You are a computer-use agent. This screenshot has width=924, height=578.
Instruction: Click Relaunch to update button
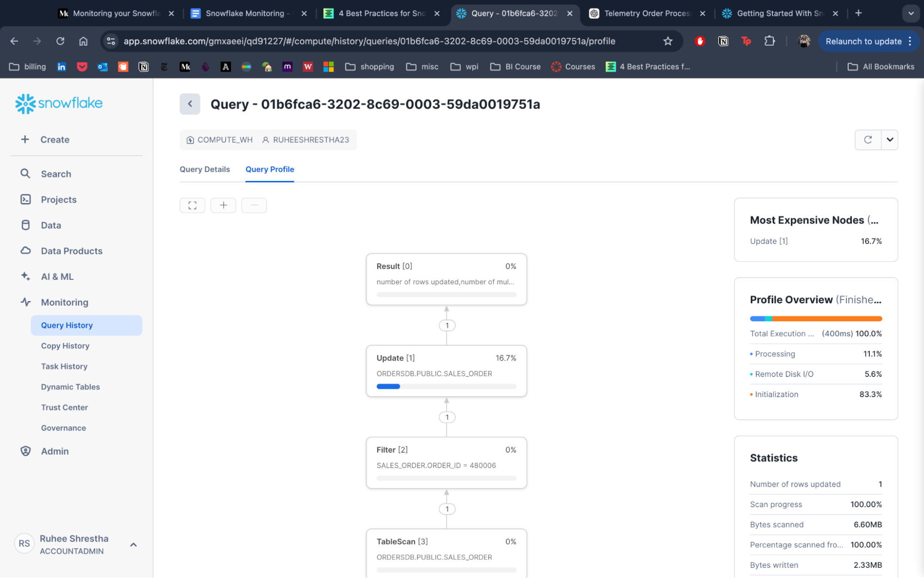pos(863,41)
